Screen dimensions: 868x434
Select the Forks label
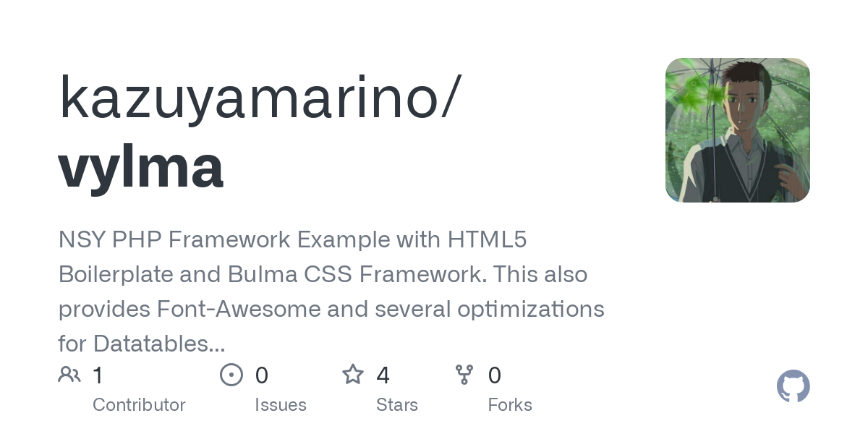(x=510, y=405)
